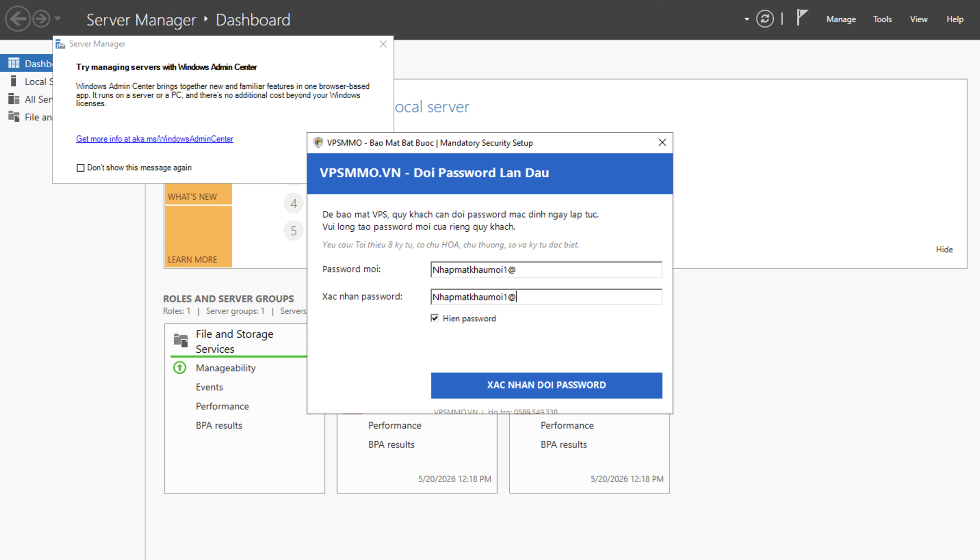Select All Servers in the sidebar
980x560 pixels.
click(26, 99)
